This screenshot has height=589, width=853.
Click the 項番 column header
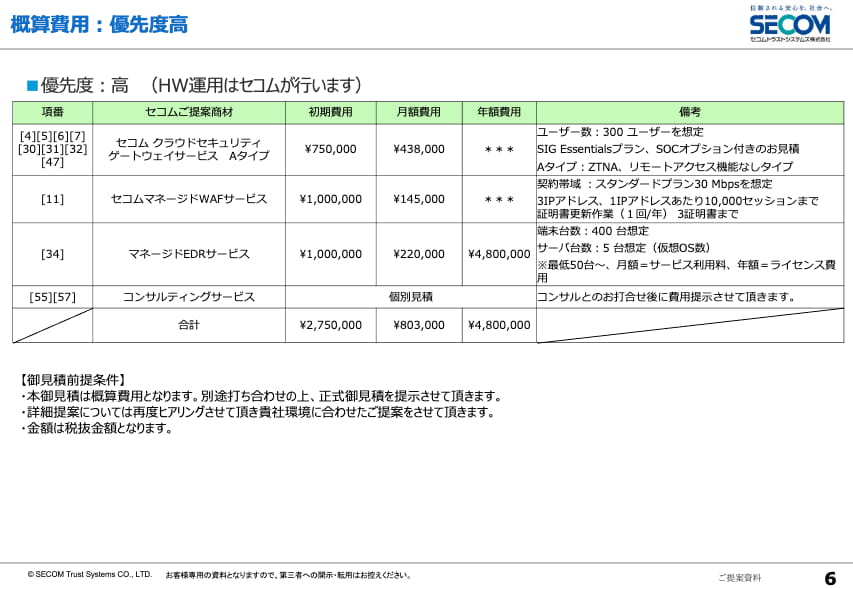pos(53,112)
